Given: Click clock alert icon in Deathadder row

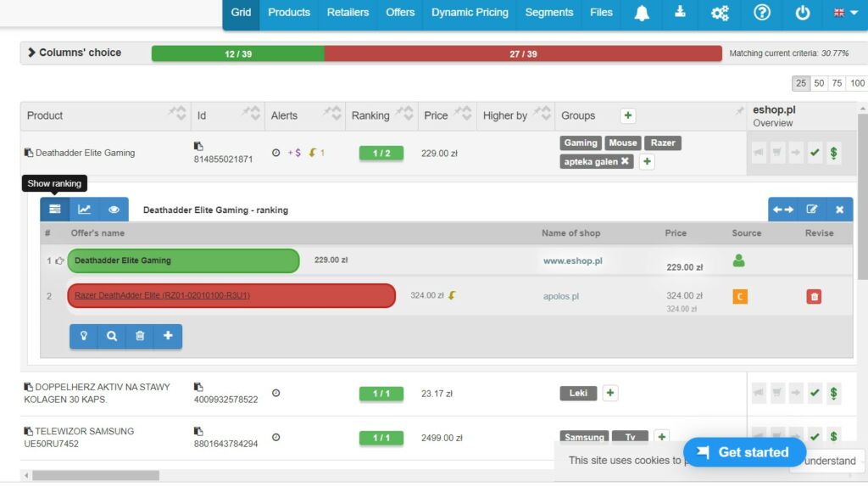Looking at the screenshot, I should tap(275, 153).
